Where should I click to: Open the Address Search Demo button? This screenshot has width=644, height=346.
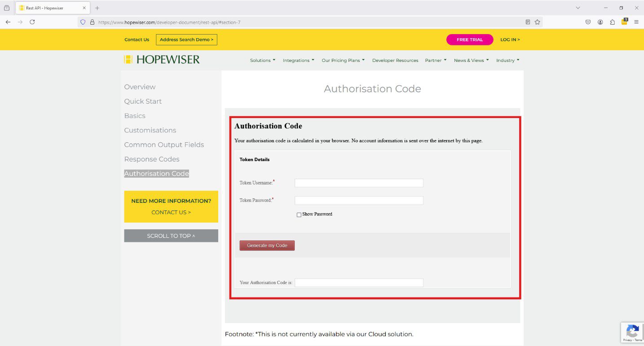(187, 39)
